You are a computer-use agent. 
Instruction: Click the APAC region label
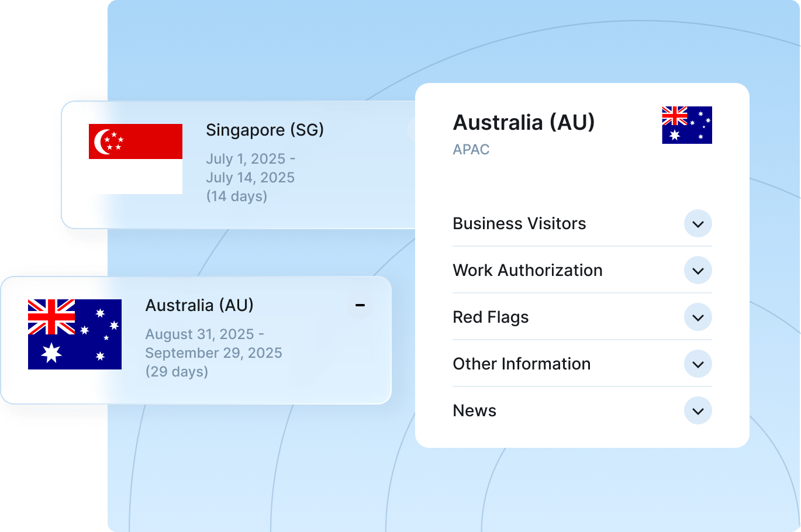coord(471,150)
